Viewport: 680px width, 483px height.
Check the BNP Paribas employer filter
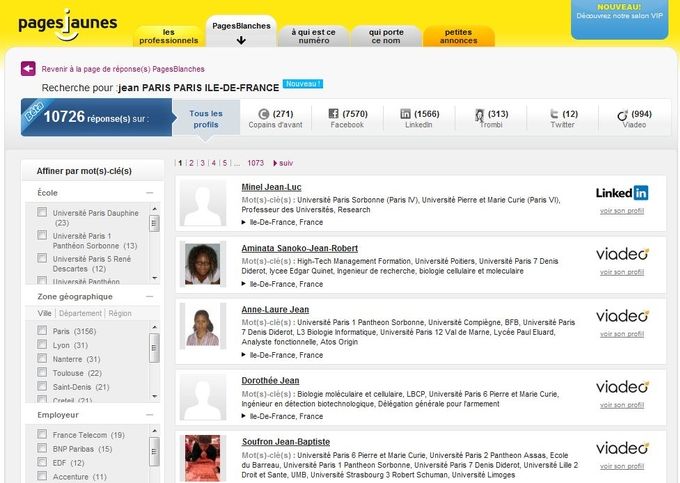coord(42,448)
